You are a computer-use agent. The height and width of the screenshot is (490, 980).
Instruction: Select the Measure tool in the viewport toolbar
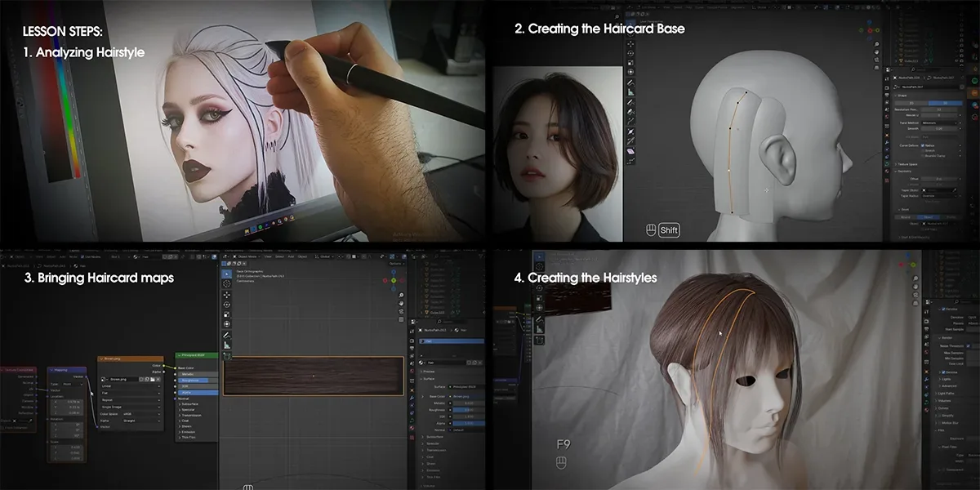[629, 91]
